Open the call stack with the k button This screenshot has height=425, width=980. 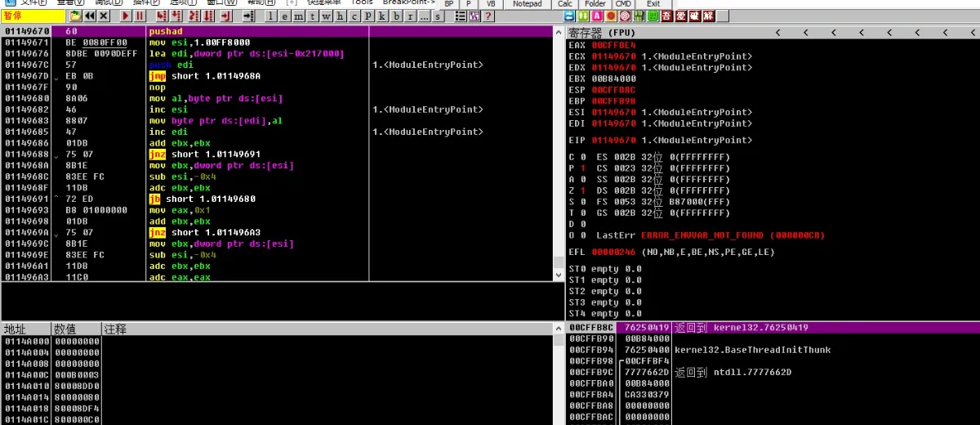coord(382,16)
